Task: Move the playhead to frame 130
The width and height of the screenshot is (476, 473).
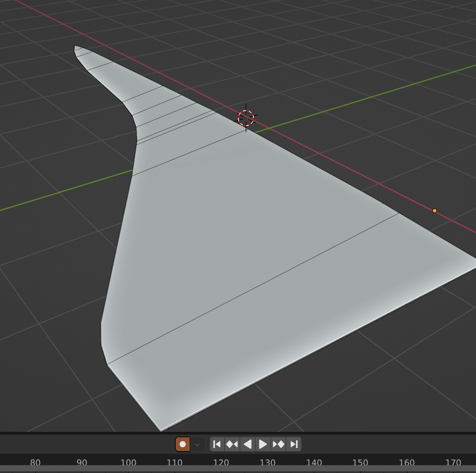Action: click(268, 462)
